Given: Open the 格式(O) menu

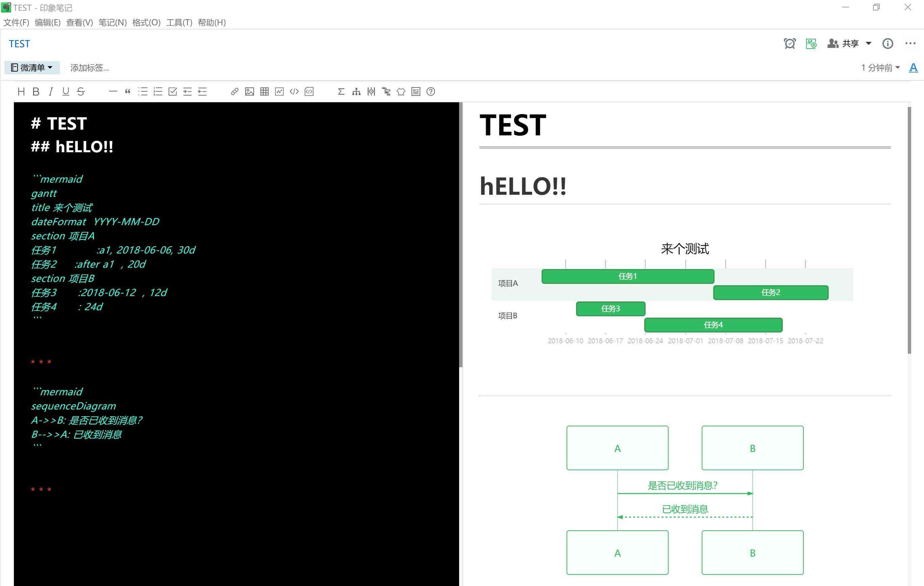Looking at the screenshot, I should coord(146,23).
